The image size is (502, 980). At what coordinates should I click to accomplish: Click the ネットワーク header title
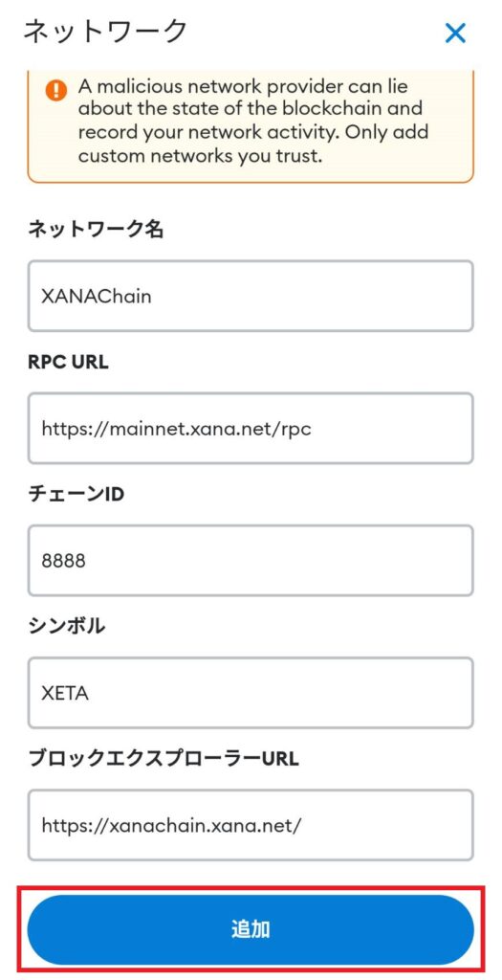pos(105,32)
